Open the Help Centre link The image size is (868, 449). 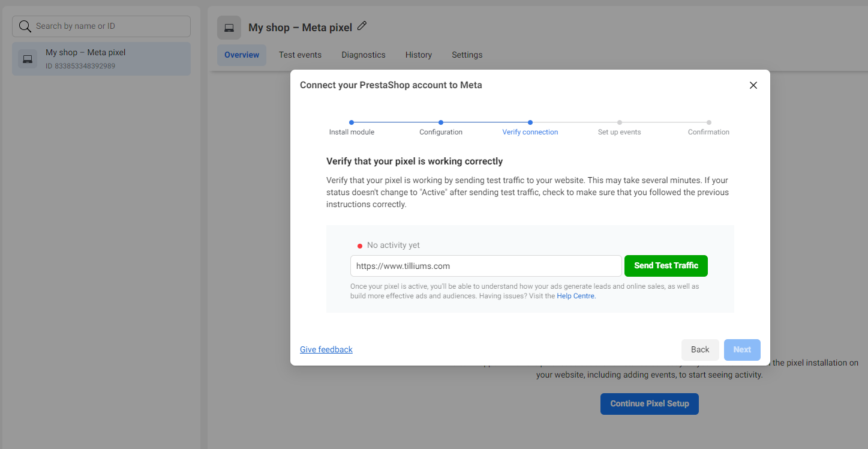[576, 296]
